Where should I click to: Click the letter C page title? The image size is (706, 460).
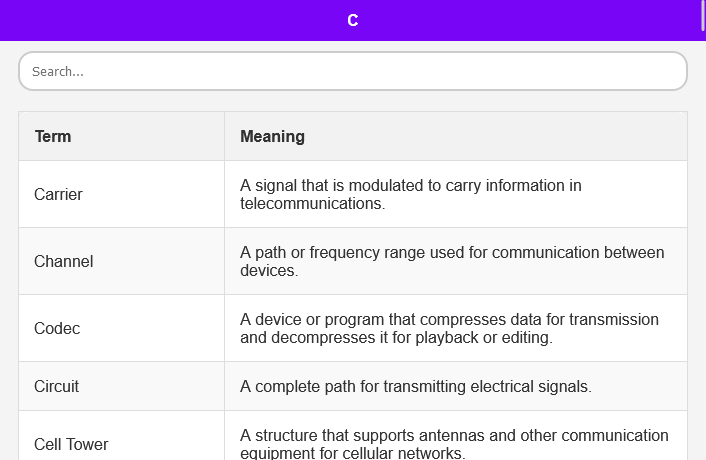click(x=352, y=20)
